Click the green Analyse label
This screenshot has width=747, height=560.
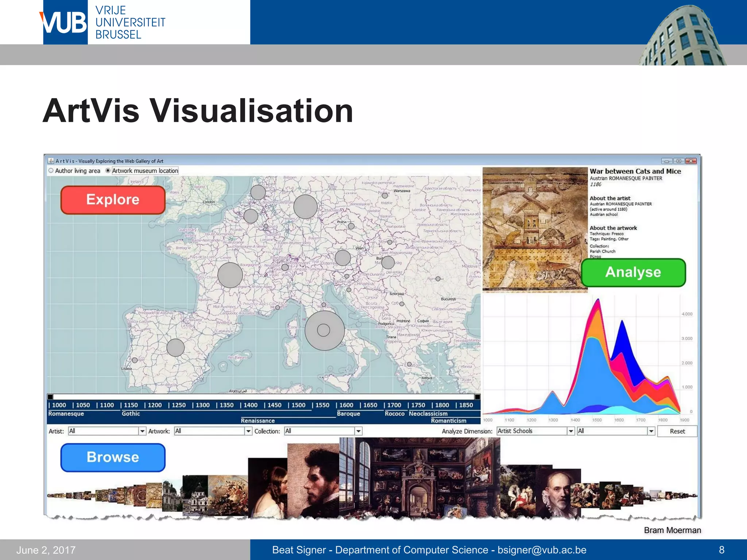pos(633,272)
